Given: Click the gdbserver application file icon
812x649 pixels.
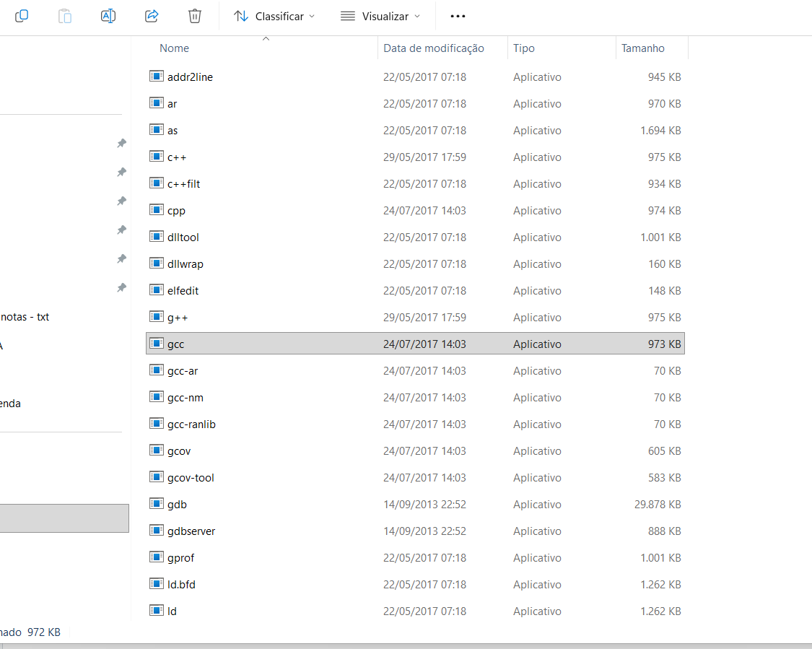Looking at the screenshot, I should coord(157,531).
